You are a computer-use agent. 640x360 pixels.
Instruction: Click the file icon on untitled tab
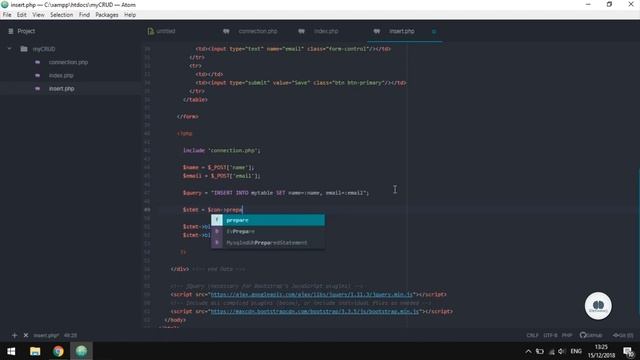(x=151, y=31)
